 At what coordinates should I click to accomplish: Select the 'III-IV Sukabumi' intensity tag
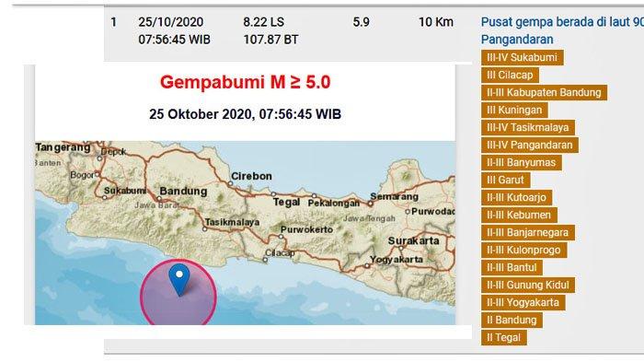click(x=522, y=57)
